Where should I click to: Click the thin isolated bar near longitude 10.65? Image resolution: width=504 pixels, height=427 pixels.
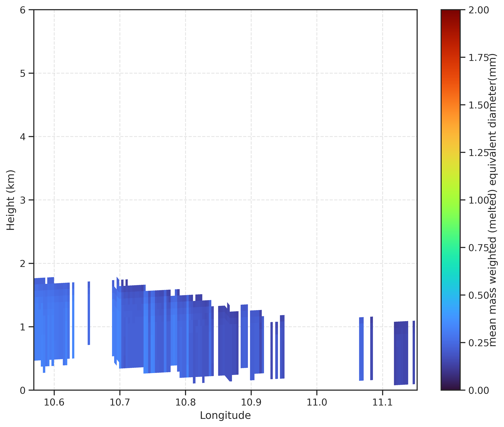point(89,313)
